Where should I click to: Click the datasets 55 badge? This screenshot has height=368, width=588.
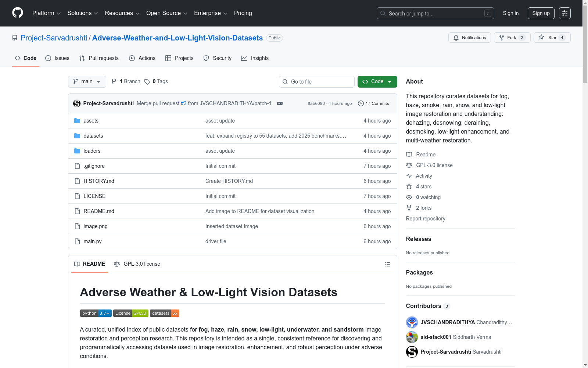165,313
